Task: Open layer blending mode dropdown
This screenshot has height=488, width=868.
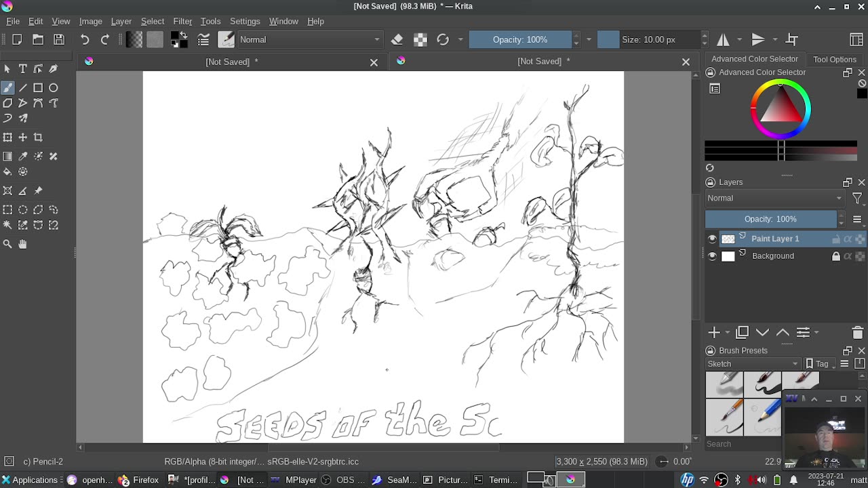Action: 775,198
